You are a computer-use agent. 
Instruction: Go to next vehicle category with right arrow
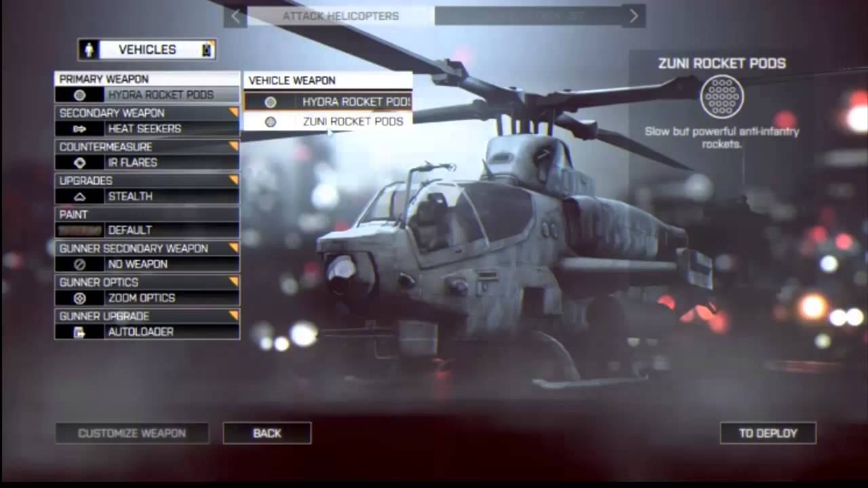(x=633, y=16)
